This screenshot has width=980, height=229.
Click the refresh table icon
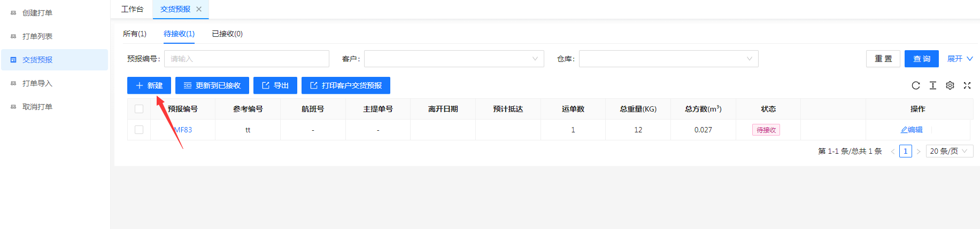pos(915,85)
